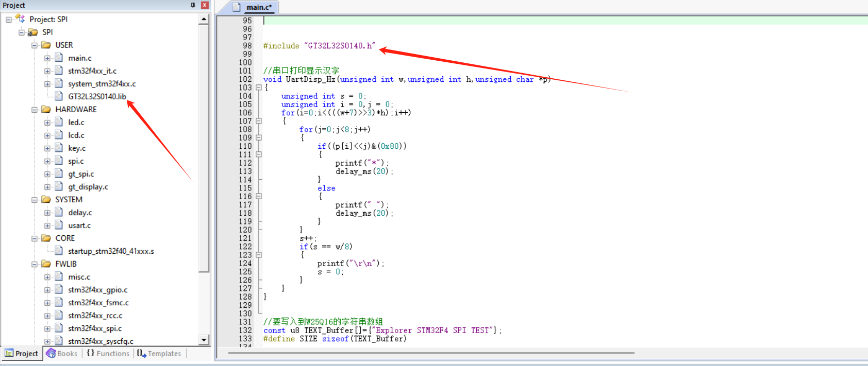Expand the usart.c node
Image resolution: width=868 pixels, height=366 pixels.
pos(47,225)
